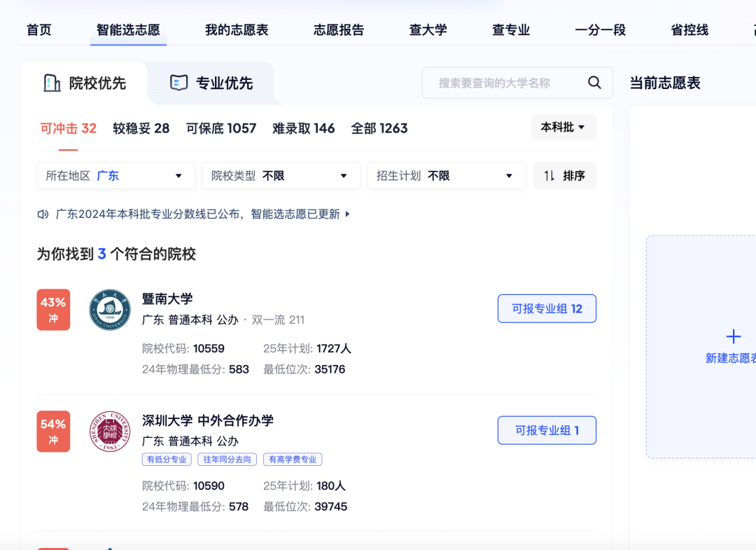Select the 智能选志愿 nav item
Viewport: 756px width, 550px height.
pyautogui.click(x=128, y=30)
